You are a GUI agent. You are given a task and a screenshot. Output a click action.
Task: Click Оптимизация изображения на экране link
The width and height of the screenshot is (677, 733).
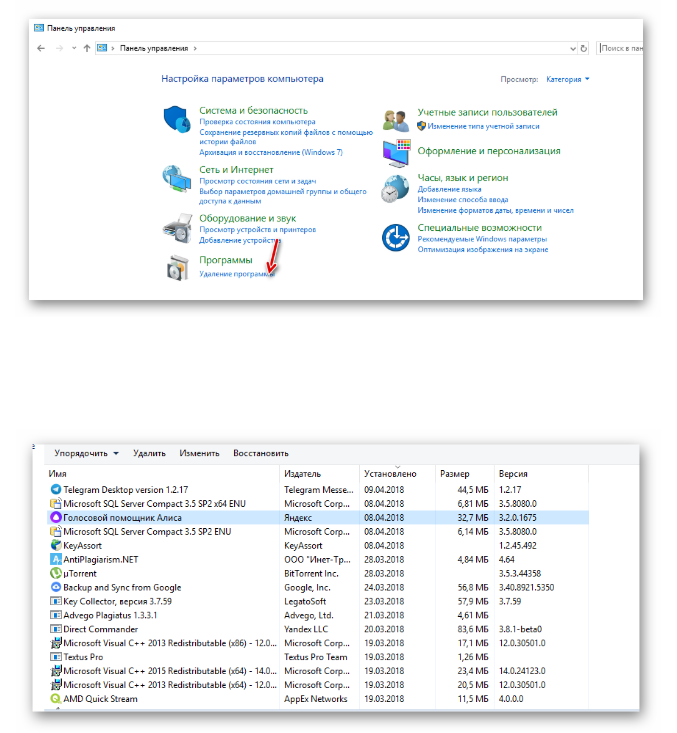click(x=483, y=250)
